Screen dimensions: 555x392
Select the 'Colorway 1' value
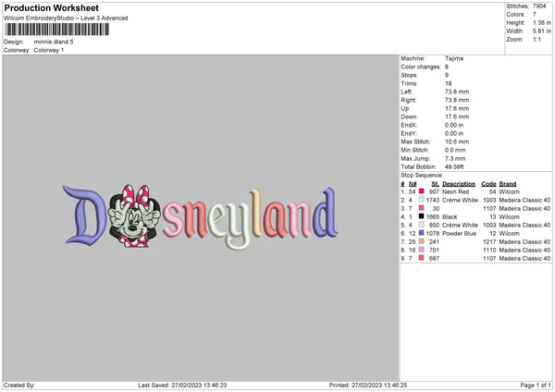49,50
